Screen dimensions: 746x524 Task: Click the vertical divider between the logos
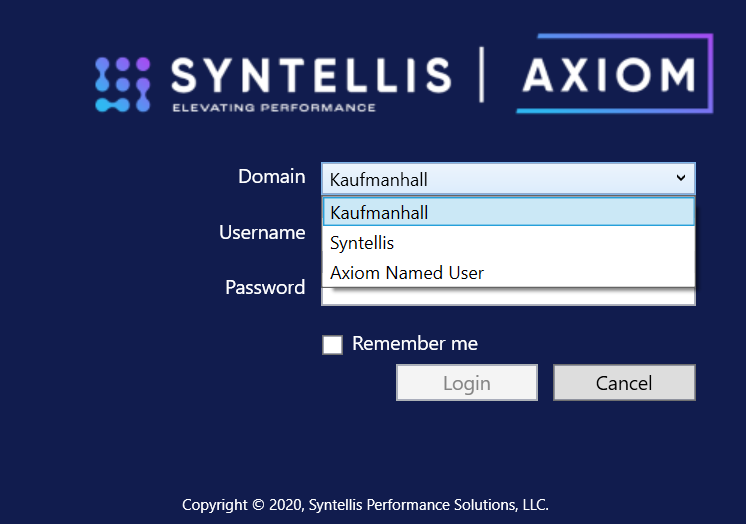[x=482, y=74]
